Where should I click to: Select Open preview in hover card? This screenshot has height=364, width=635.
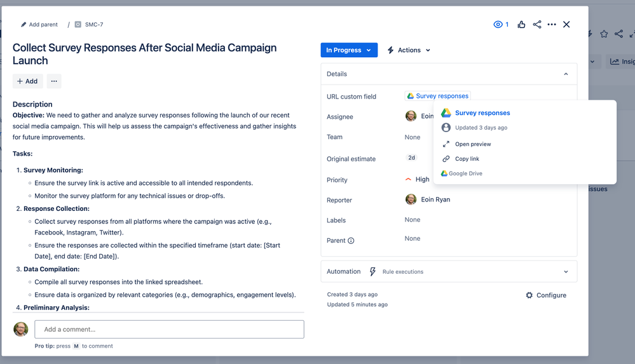point(473,144)
